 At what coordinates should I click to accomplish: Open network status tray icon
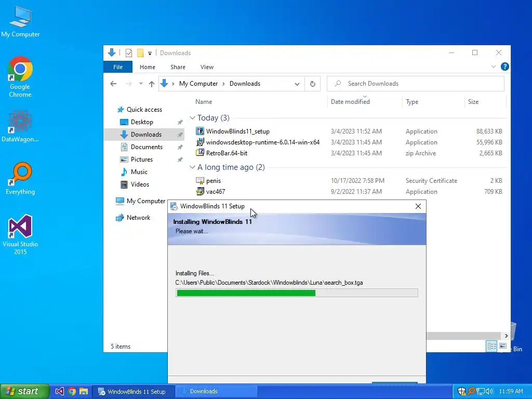click(x=480, y=391)
